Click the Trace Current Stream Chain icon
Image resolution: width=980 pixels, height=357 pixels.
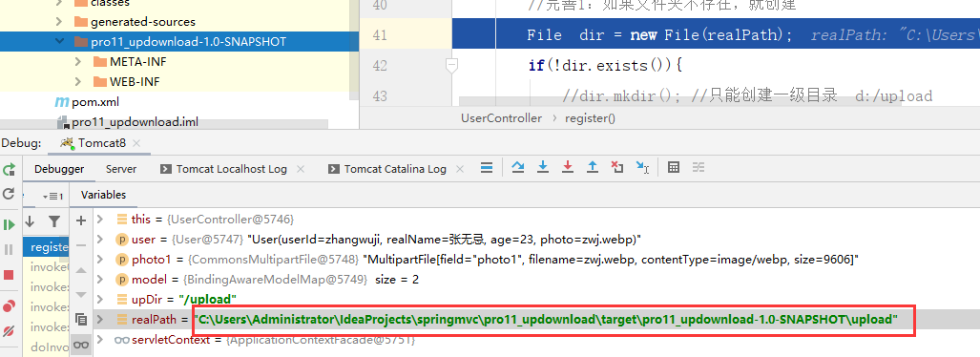(699, 167)
